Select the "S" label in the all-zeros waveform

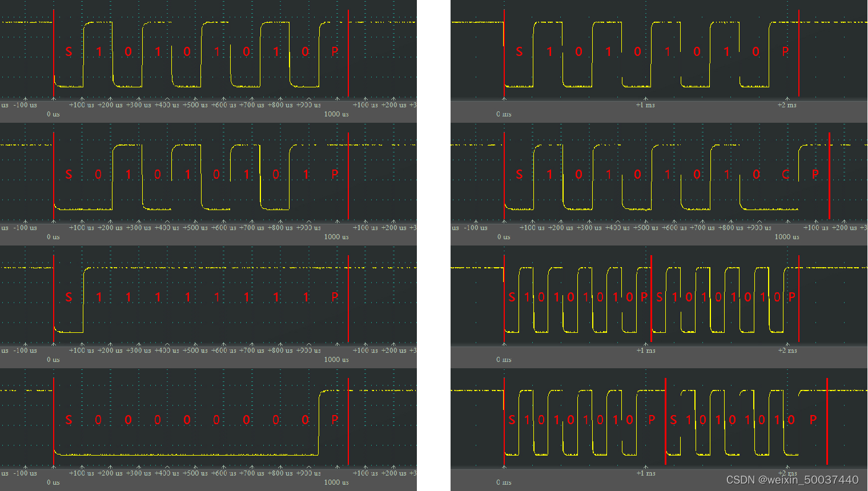69,420
